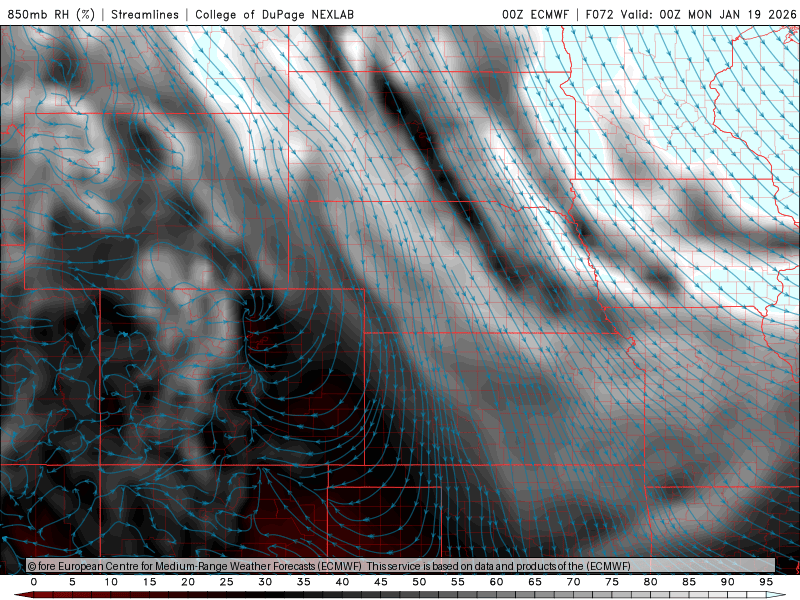
Task: Click the "60" value on the color scale
Action: click(x=496, y=582)
